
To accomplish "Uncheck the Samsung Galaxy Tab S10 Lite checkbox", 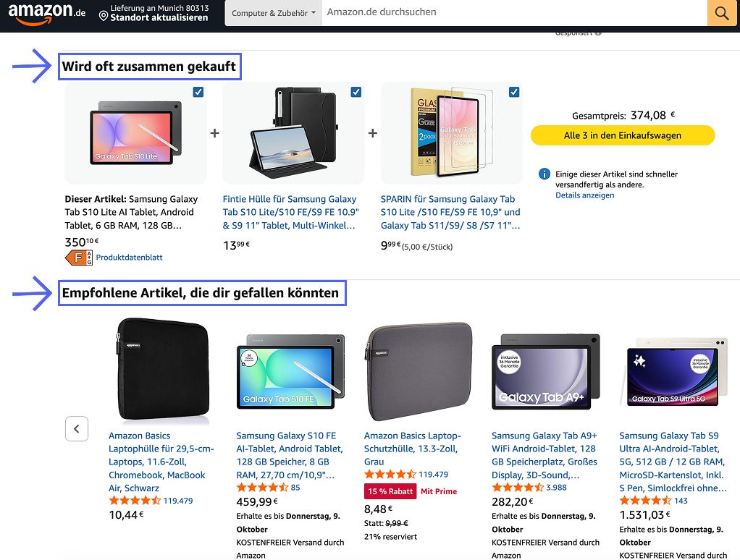I will click(197, 92).
